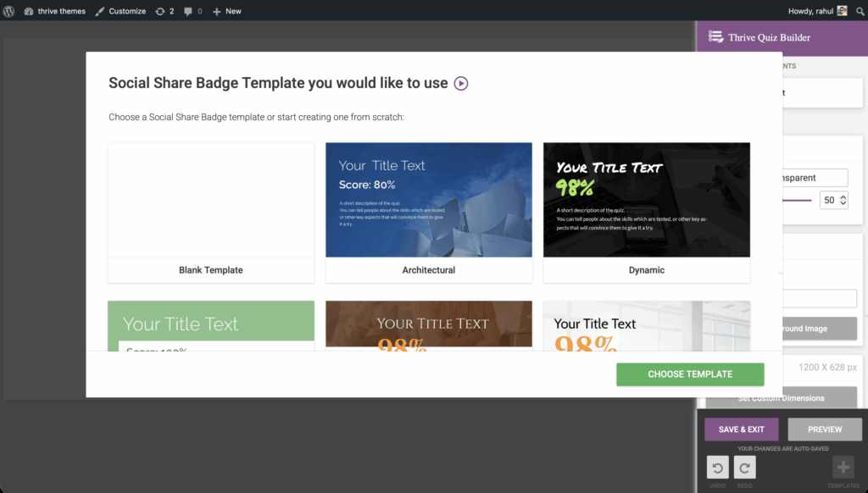Open Templates plus icon

(843, 468)
